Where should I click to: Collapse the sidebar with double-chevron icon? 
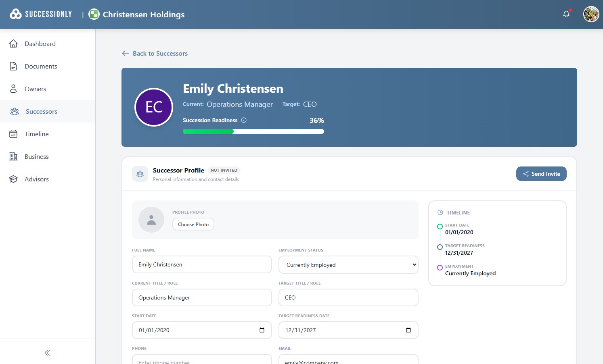[x=47, y=353]
